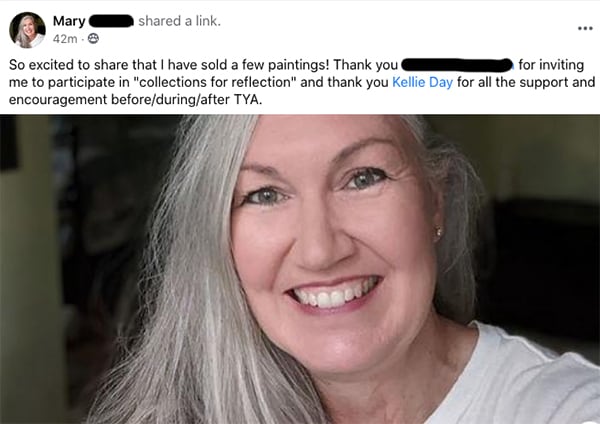The height and width of the screenshot is (424, 600).
Task: Visit Kellie Day's tagged profile link
Action: (422, 82)
